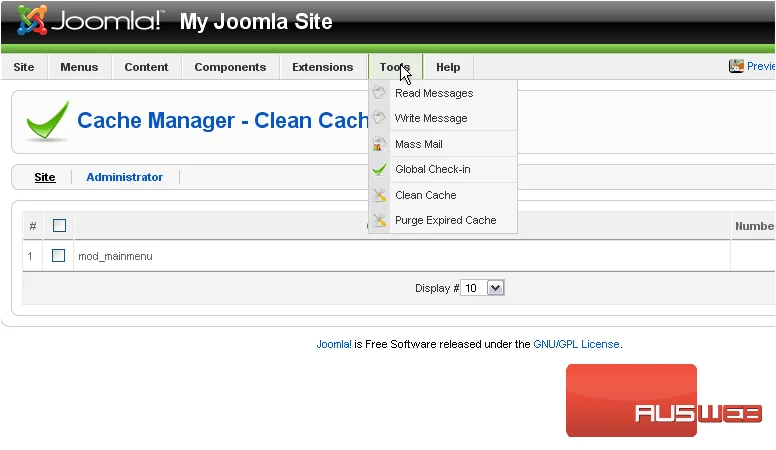Screen dimensions: 776x450
Task: Click the Joomla logo in header
Action: 89,21
